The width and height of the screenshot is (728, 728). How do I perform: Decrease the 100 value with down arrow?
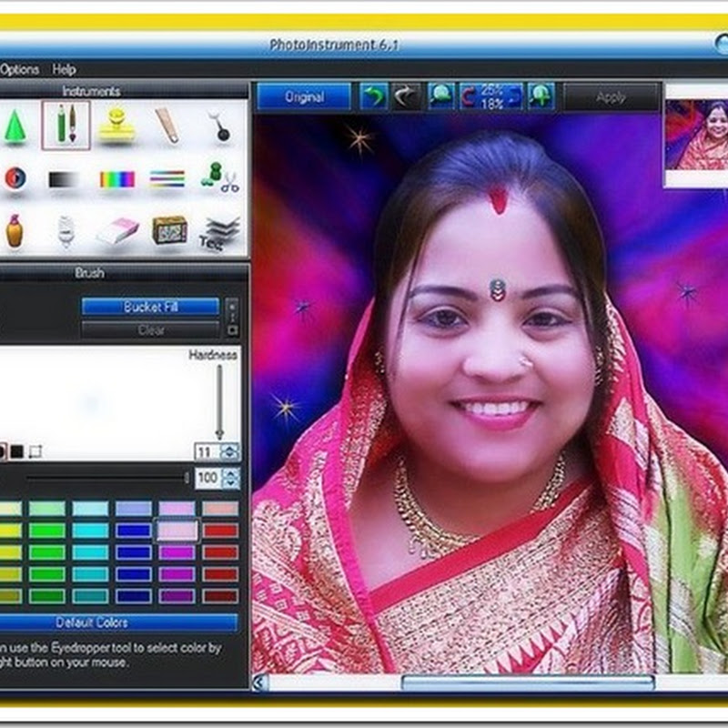[231, 483]
